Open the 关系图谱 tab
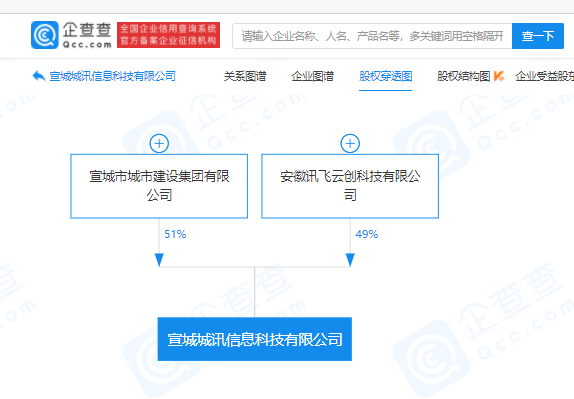 pyautogui.click(x=245, y=76)
